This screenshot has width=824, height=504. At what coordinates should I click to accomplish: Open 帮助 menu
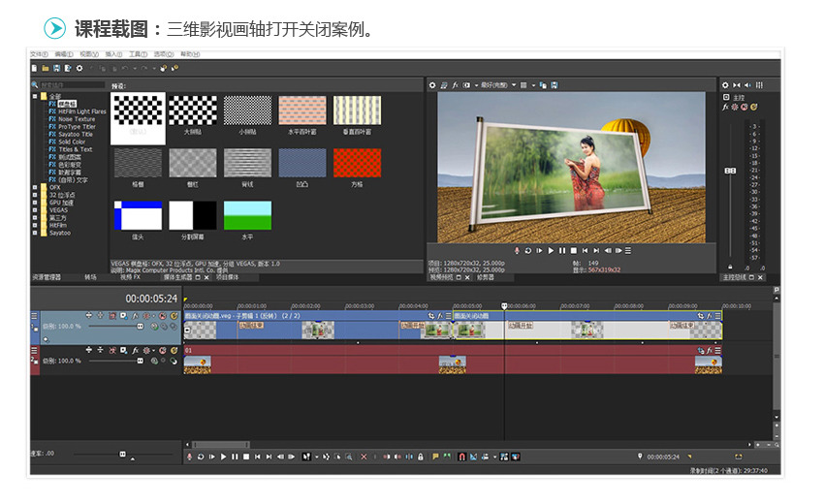tap(190, 54)
